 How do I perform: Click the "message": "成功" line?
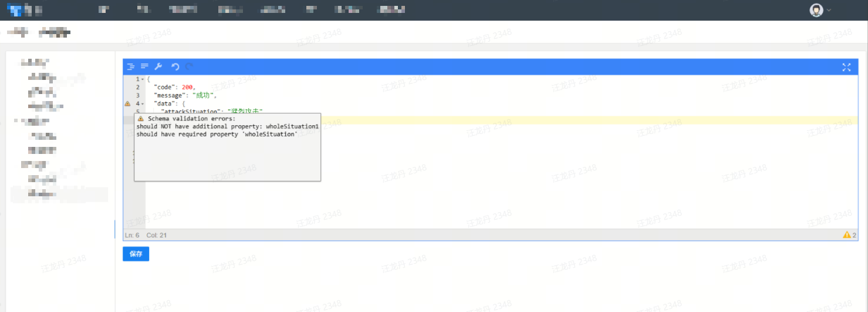pyautogui.click(x=185, y=95)
